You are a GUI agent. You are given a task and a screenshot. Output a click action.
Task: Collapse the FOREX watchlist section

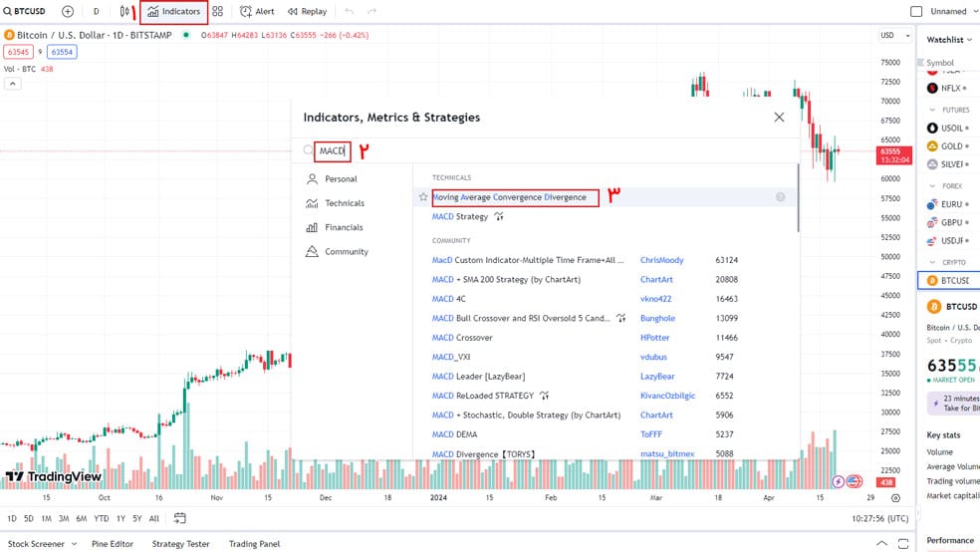[x=932, y=185]
